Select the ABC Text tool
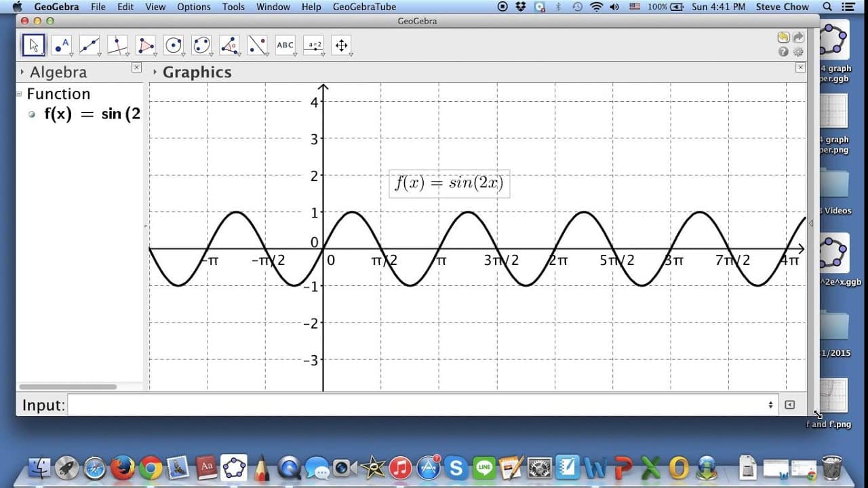 (285, 45)
